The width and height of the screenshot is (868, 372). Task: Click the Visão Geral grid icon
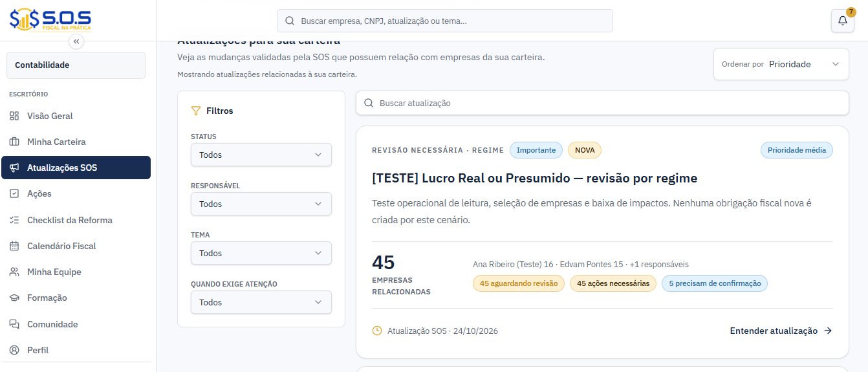[x=14, y=116]
